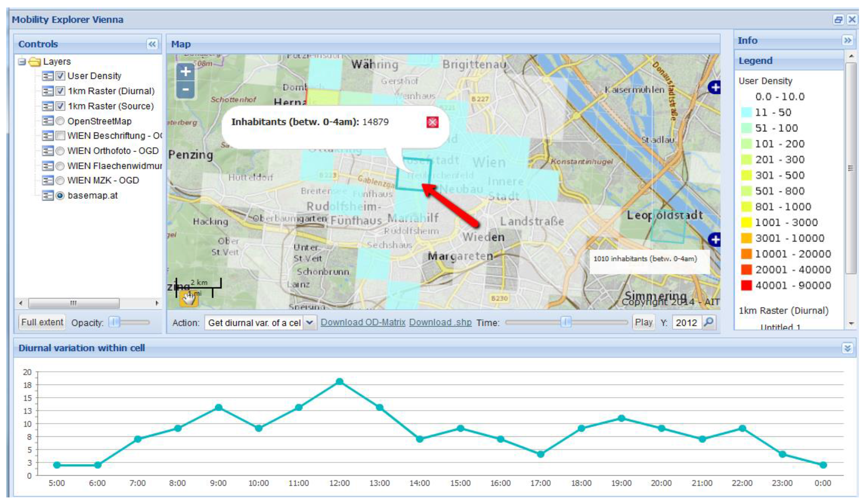Close the Inhabitants popup with the red X
The image size is (867, 504).
(432, 122)
